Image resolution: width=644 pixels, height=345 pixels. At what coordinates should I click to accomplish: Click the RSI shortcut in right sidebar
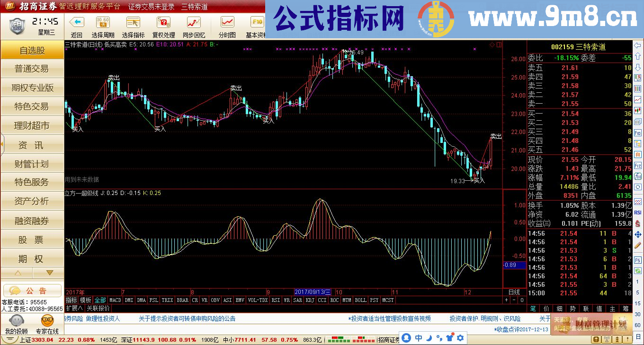tap(637, 212)
